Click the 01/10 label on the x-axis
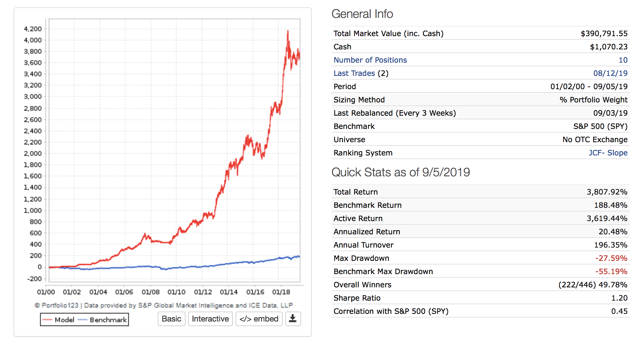This screenshot has width=644, height=350. click(176, 292)
